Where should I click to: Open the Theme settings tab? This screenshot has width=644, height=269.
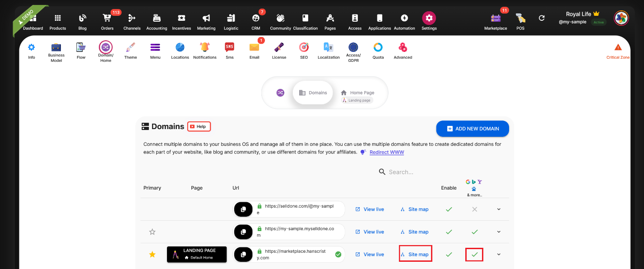(130, 51)
